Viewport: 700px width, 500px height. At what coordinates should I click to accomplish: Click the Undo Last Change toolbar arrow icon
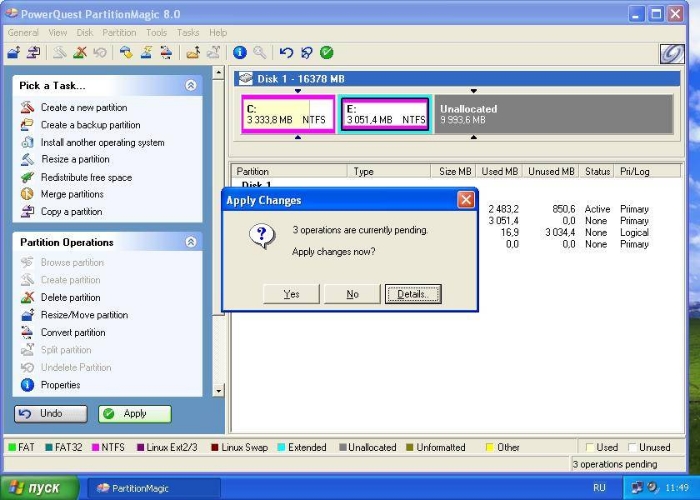287,53
